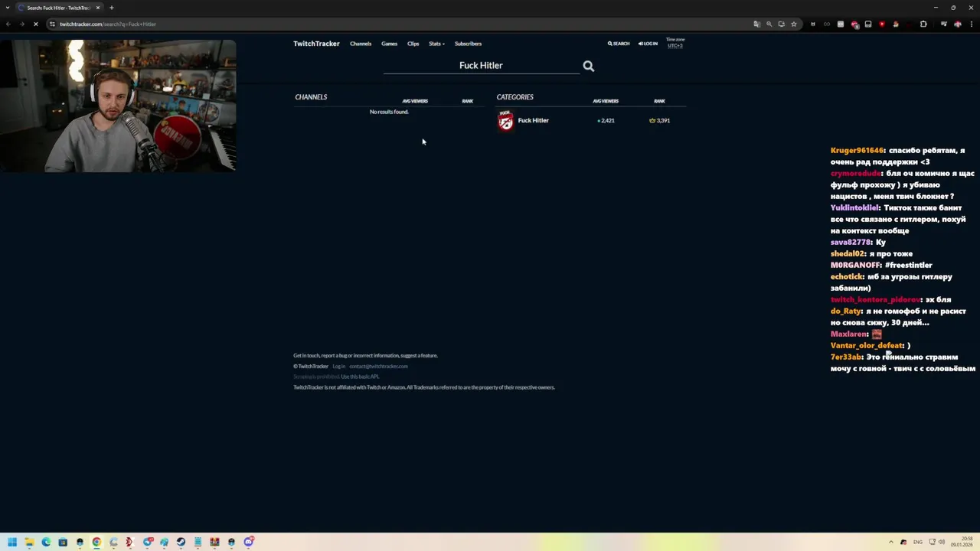This screenshot has height=551, width=980.
Task: Click the Use this basic API link
Action: [x=360, y=377]
